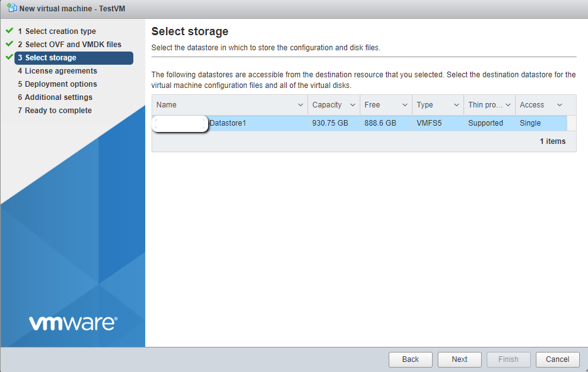The width and height of the screenshot is (588, 372).
Task: Open the Thin provisioning column dropdown arrow
Action: click(x=508, y=105)
